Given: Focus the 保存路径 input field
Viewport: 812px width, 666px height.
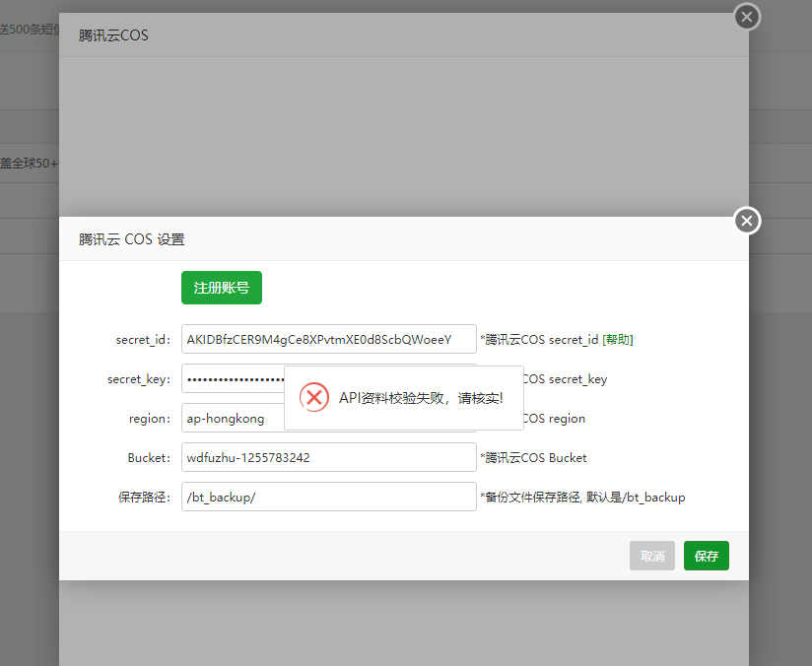Looking at the screenshot, I should click(329, 497).
